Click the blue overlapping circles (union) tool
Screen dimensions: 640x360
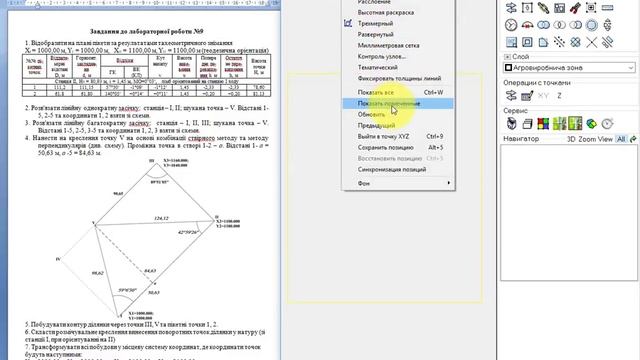click(x=543, y=25)
